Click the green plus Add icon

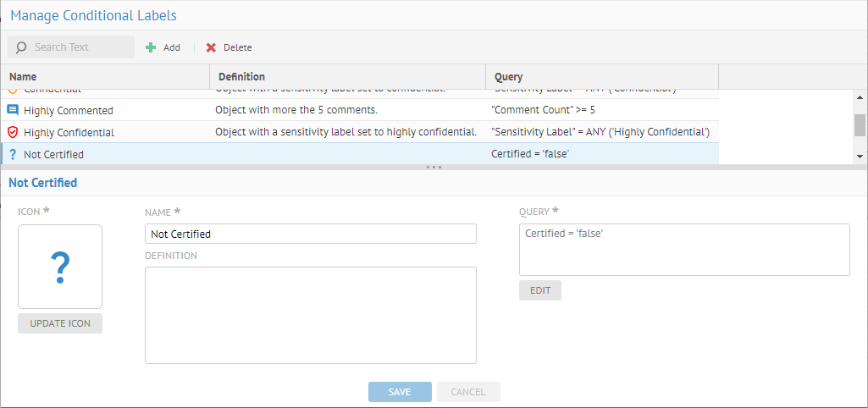click(151, 47)
